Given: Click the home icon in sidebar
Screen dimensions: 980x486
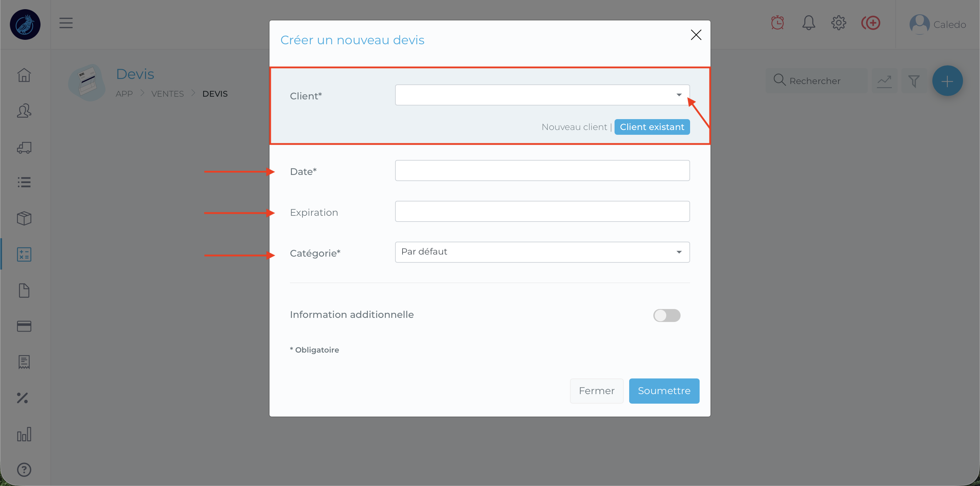Looking at the screenshot, I should click(x=24, y=75).
